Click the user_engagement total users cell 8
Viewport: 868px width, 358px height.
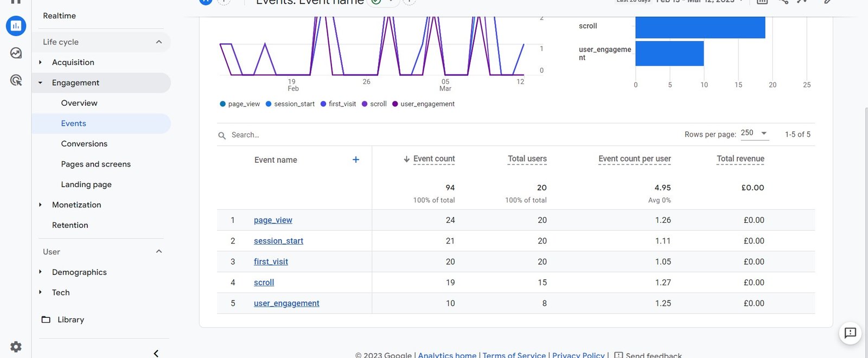544,303
